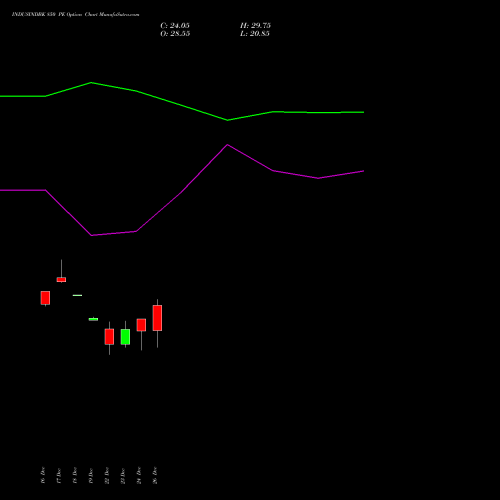Click the flat green candle for 18 Dec
The height and width of the screenshot is (500, 500).
[x=77, y=295]
